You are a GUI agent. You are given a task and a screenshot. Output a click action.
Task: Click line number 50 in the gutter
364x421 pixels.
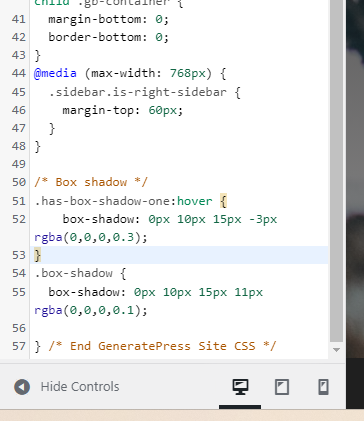pos(19,182)
